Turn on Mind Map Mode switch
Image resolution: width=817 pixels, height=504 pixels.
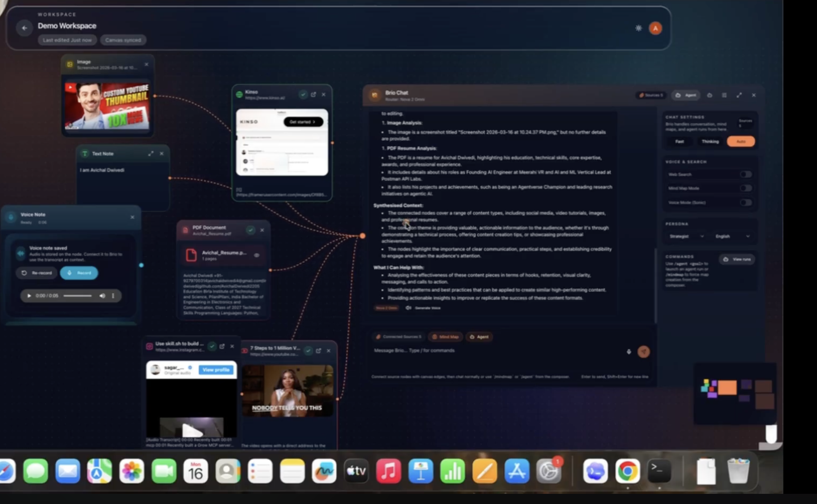click(745, 188)
